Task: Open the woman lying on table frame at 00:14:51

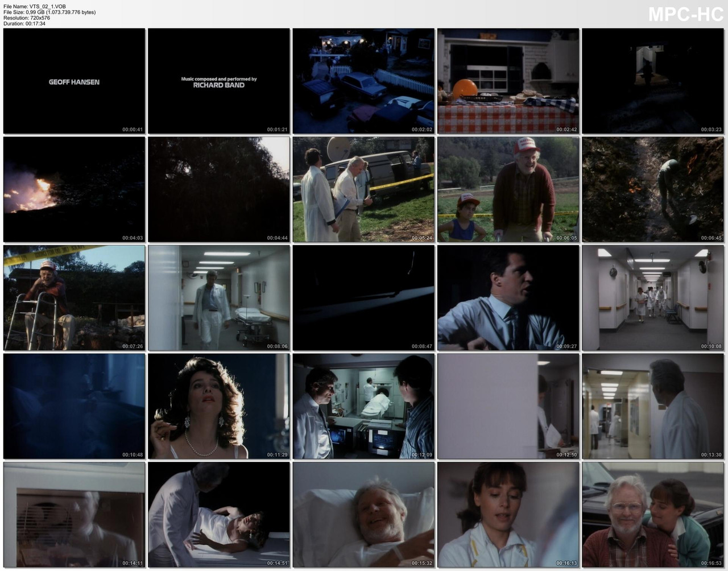Action: (219, 515)
